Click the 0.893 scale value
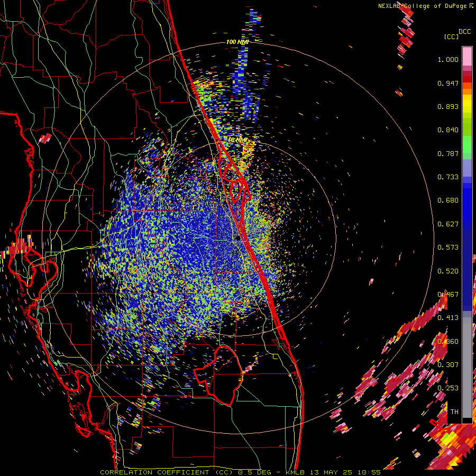 coord(448,106)
